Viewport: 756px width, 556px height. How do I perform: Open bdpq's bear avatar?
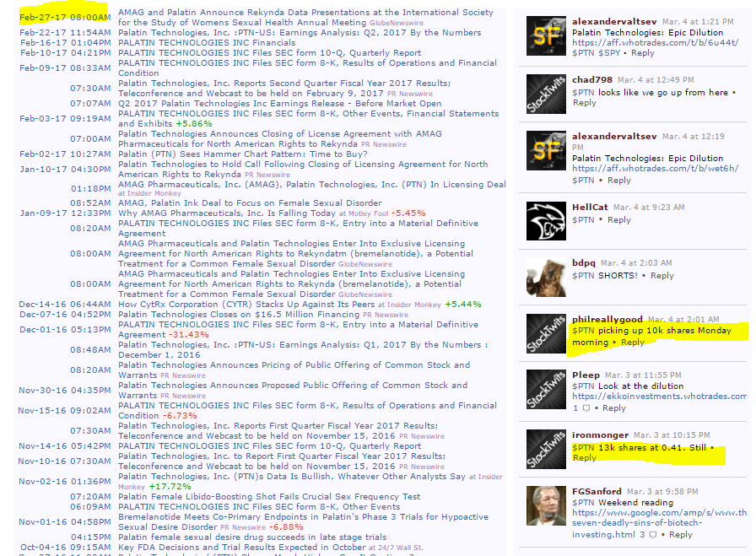pos(546,277)
